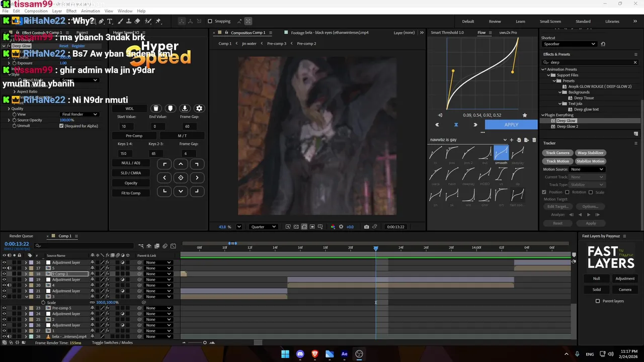Click the Flow star favorite icon
Screen dimensions: 644x362
(525, 115)
